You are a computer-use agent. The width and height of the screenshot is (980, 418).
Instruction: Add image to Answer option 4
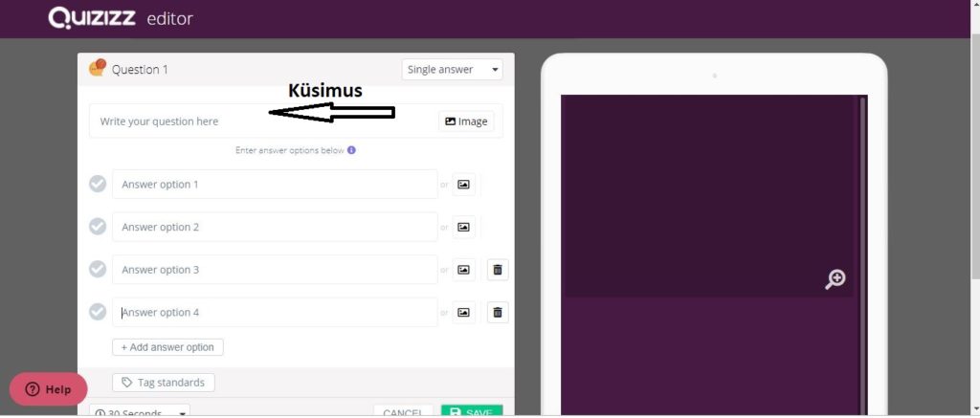(x=463, y=312)
